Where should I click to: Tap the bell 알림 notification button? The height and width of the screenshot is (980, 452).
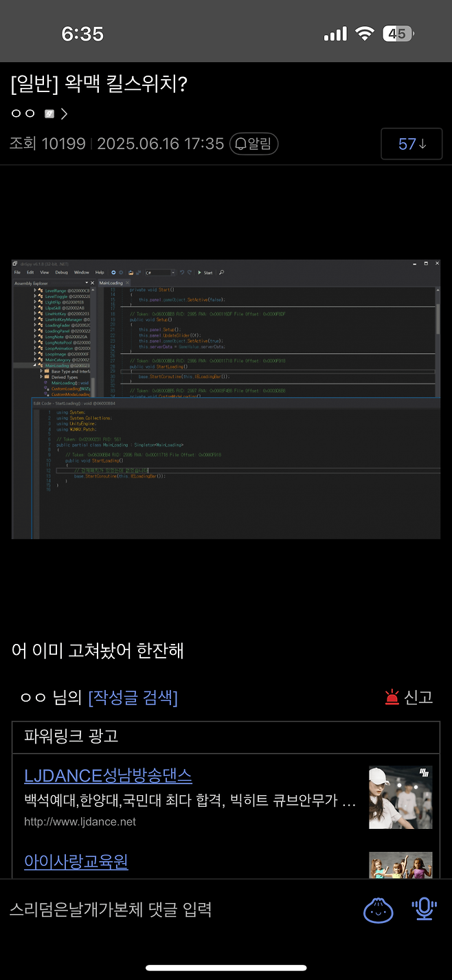253,144
